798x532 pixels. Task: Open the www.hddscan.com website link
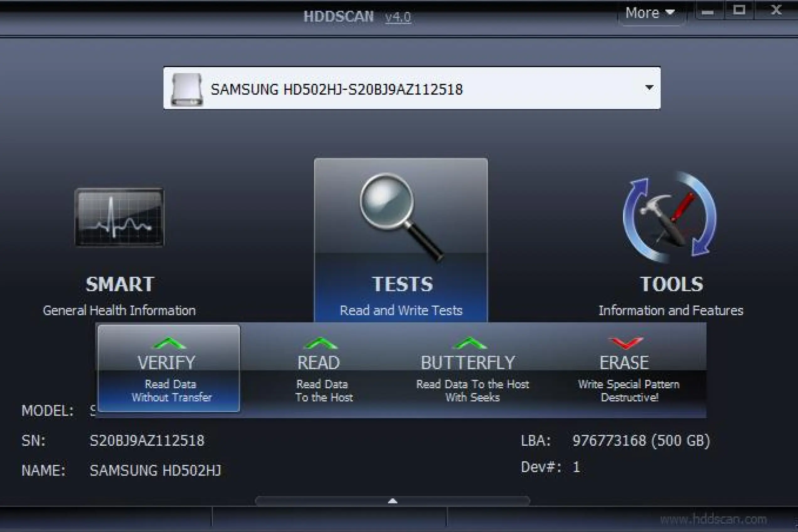[x=713, y=519]
